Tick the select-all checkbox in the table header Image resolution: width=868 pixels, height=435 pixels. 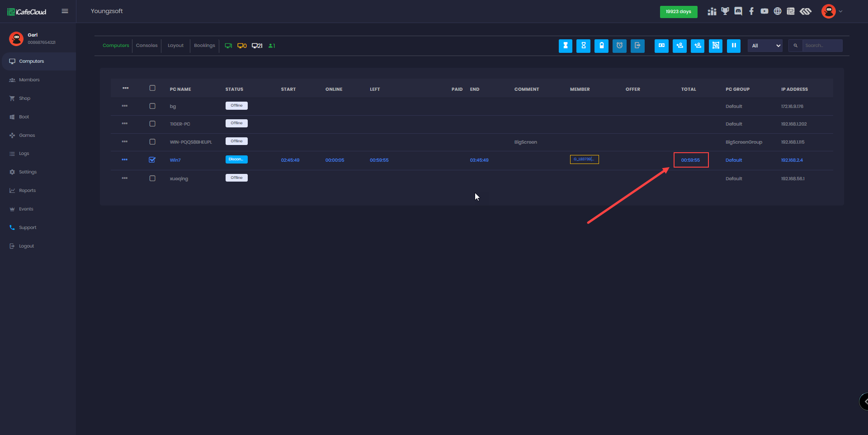click(152, 89)
